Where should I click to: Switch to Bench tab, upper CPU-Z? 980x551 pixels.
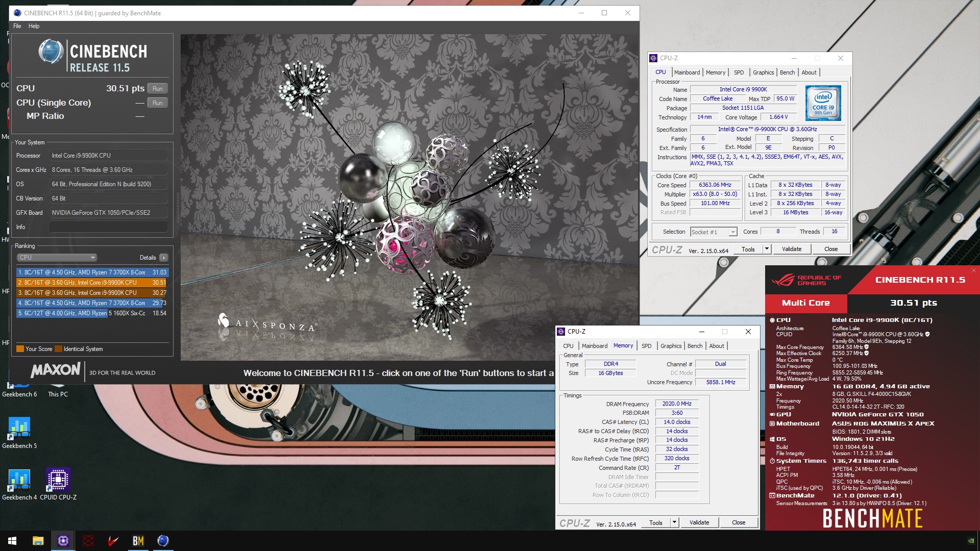click(x=787, y=72)
